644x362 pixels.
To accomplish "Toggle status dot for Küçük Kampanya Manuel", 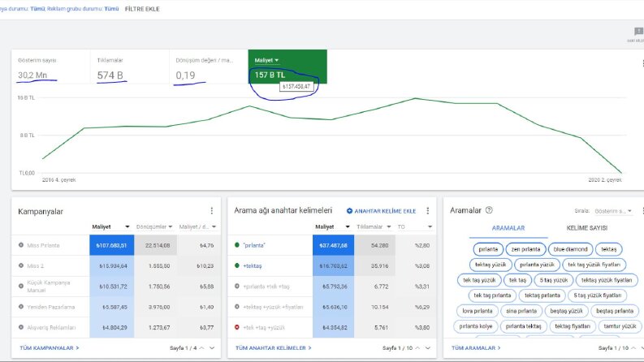I will point(21,286).
